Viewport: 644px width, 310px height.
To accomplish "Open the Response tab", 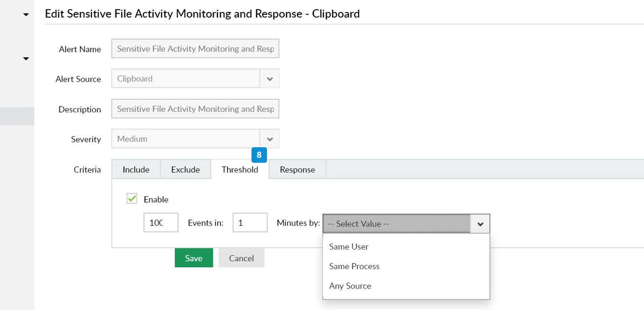I will pyautogui.click(x=297, y=169).
